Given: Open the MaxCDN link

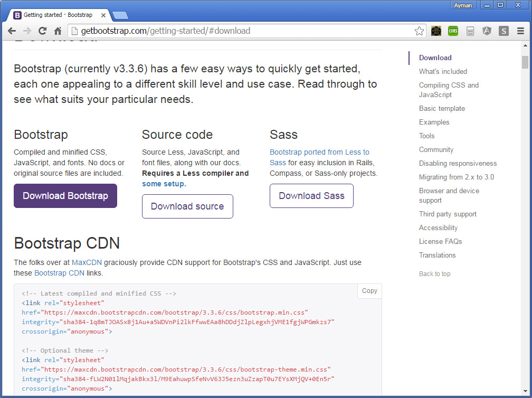Looking at the screenshot, I should coord(87,262).
